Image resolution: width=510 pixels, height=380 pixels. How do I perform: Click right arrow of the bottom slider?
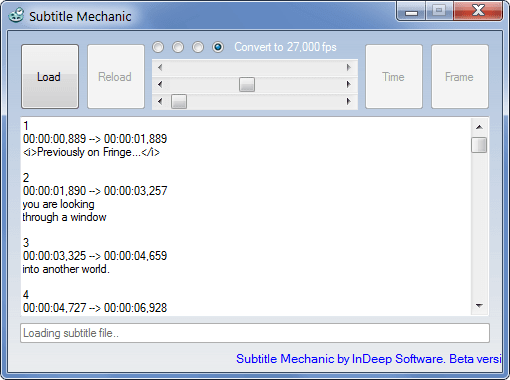pos(349,101)
